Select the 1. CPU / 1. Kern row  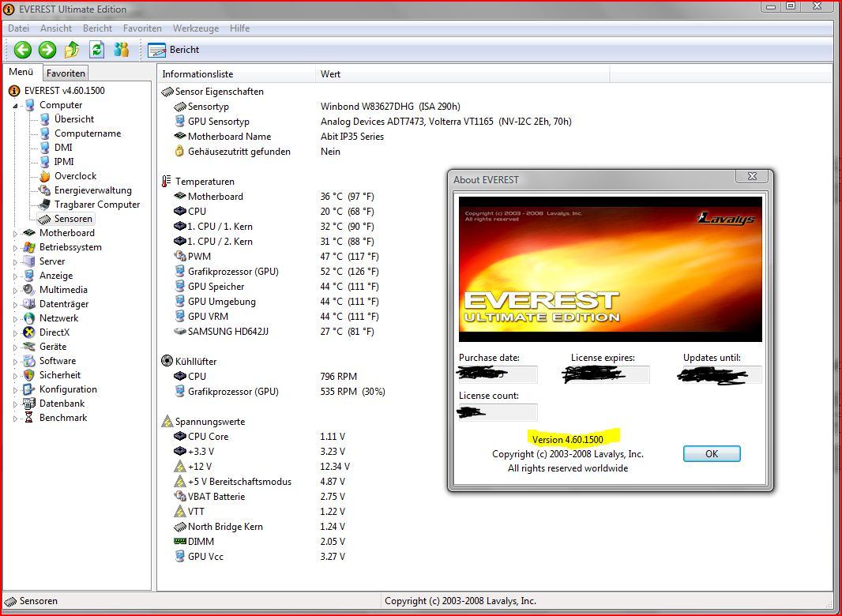(274, 227)
